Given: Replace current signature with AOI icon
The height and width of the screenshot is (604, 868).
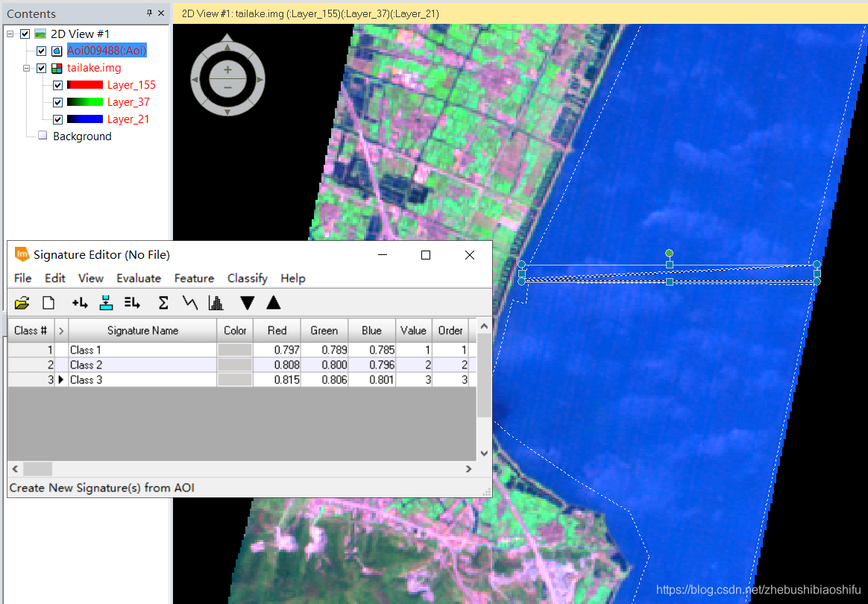Looking at the screenshot, I should pyautogui.click(x=106, y=303).
